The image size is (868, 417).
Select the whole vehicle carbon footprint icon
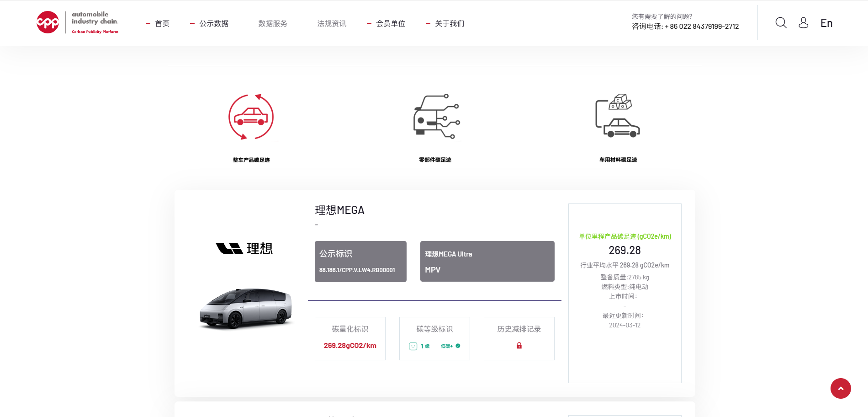(251, 117)
